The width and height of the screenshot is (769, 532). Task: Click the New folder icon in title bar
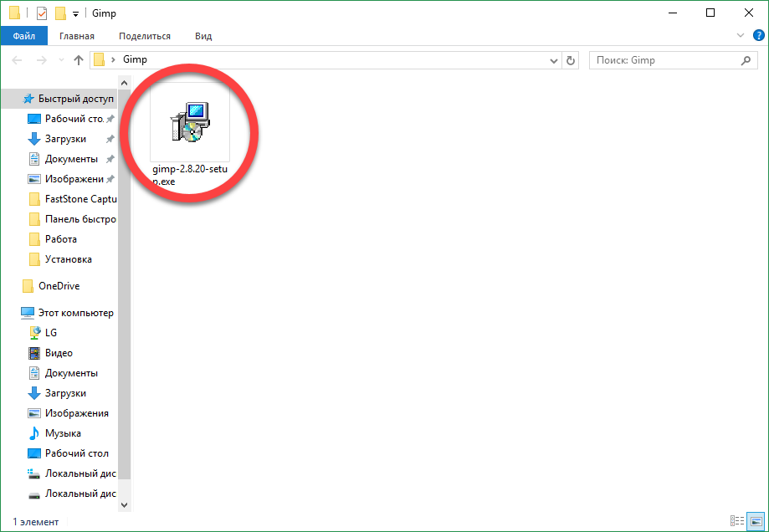[x=60, y=13]
